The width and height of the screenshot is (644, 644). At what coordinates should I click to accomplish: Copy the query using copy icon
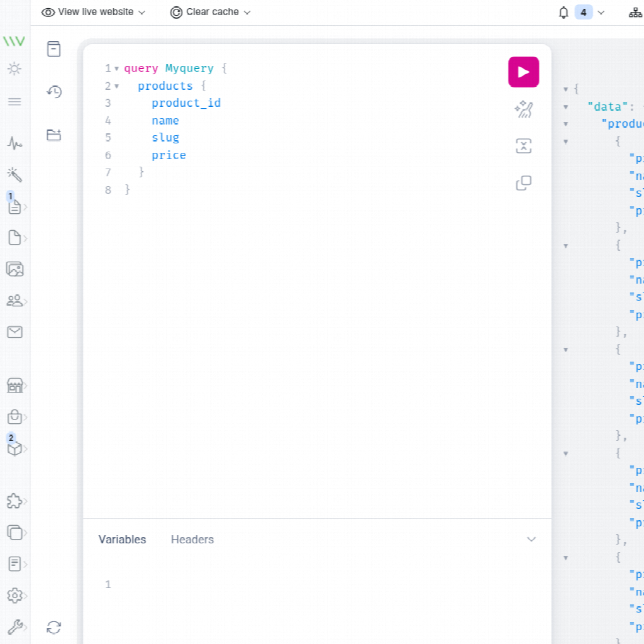pyautogui.click(x=523, y=183)
